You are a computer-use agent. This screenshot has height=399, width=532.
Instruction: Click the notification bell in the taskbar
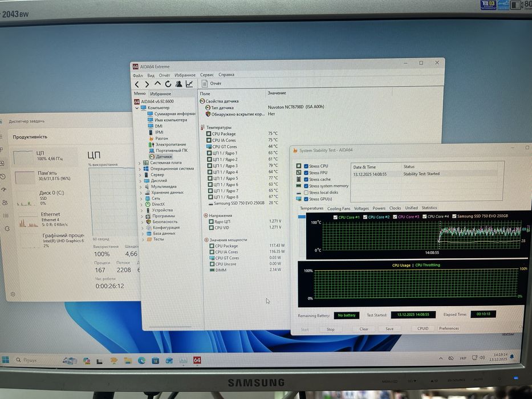click(511, 357)
